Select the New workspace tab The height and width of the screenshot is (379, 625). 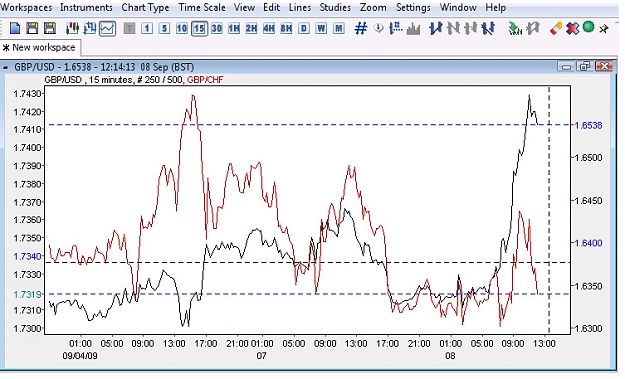coord(40,47)
